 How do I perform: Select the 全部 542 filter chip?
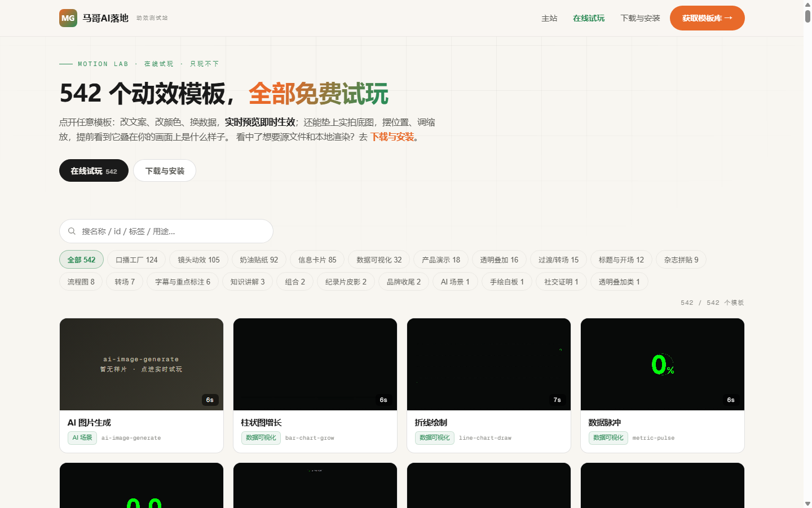coord(81,260)
